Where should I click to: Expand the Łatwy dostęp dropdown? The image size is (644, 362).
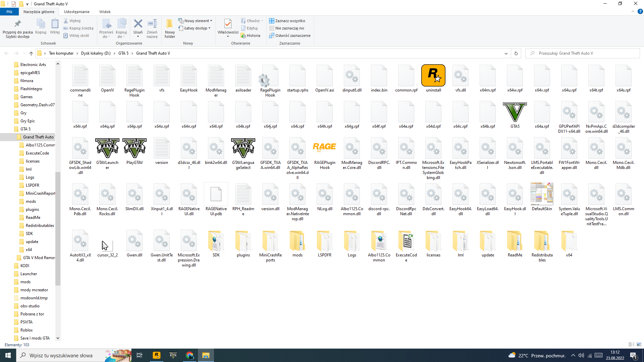pos(209,28)
